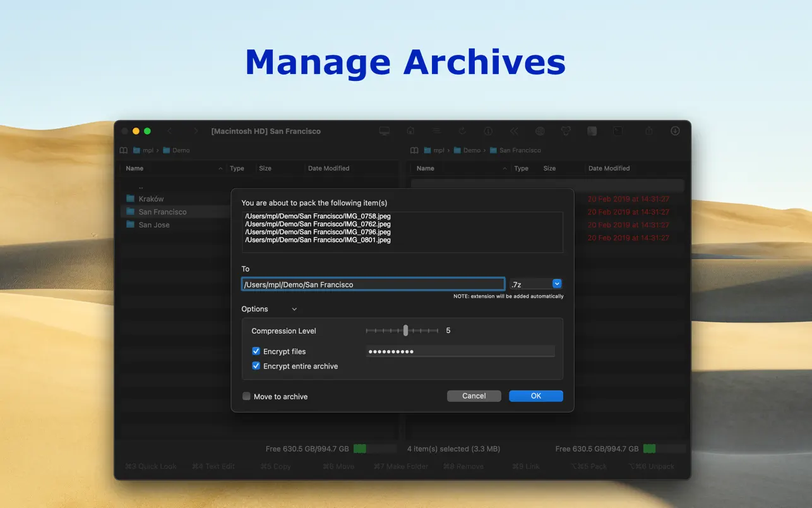
Task: Open the terminal icon in toolbar
Action: 618,131
